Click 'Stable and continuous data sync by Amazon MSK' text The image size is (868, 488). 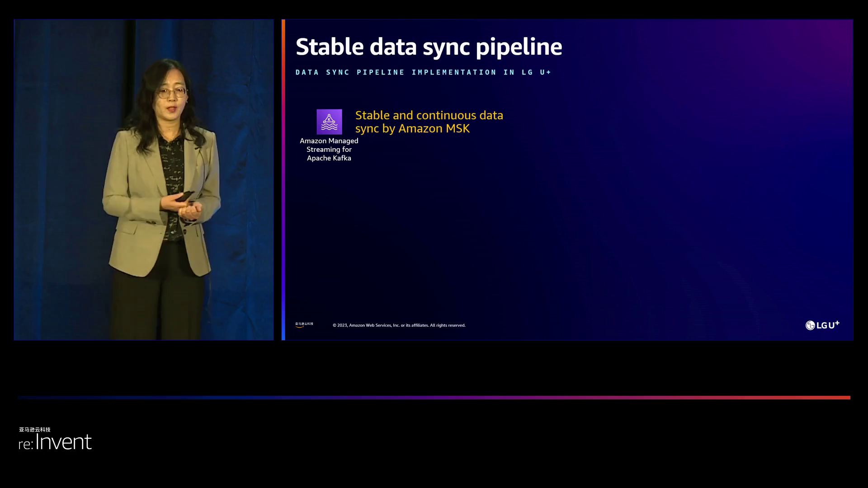coord(429,122)
